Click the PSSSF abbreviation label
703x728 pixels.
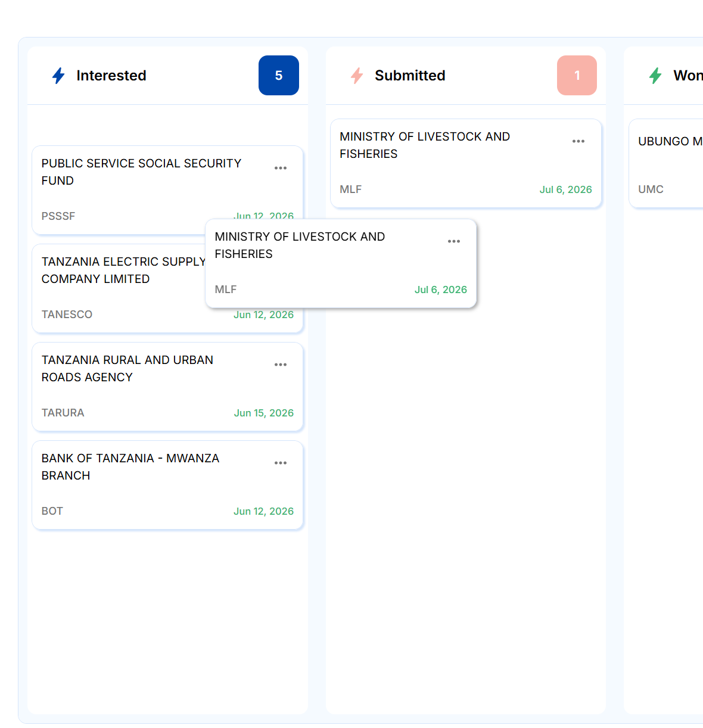tap(58, 216)
